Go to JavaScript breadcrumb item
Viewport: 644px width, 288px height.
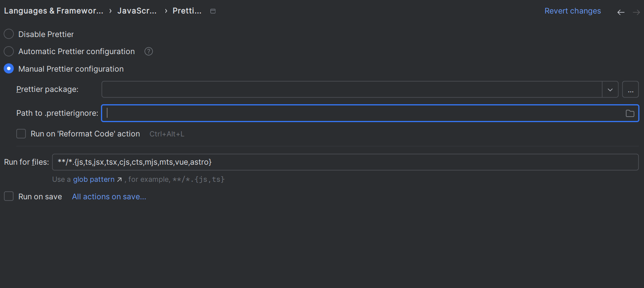tap(137, 11)
